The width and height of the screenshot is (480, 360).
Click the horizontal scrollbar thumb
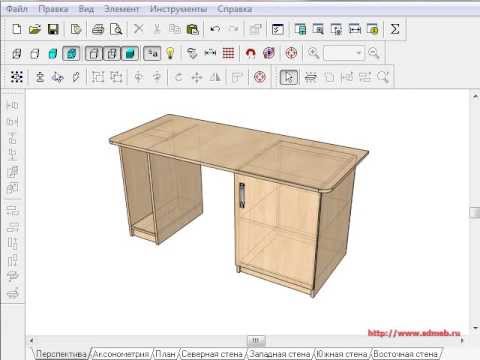(x=256, y=340)
